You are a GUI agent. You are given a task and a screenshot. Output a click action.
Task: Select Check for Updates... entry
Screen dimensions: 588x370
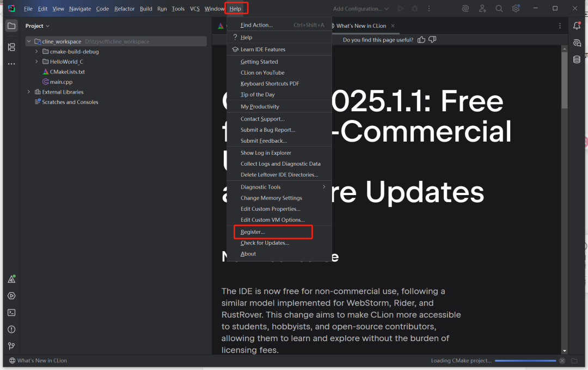click(279, 243)
